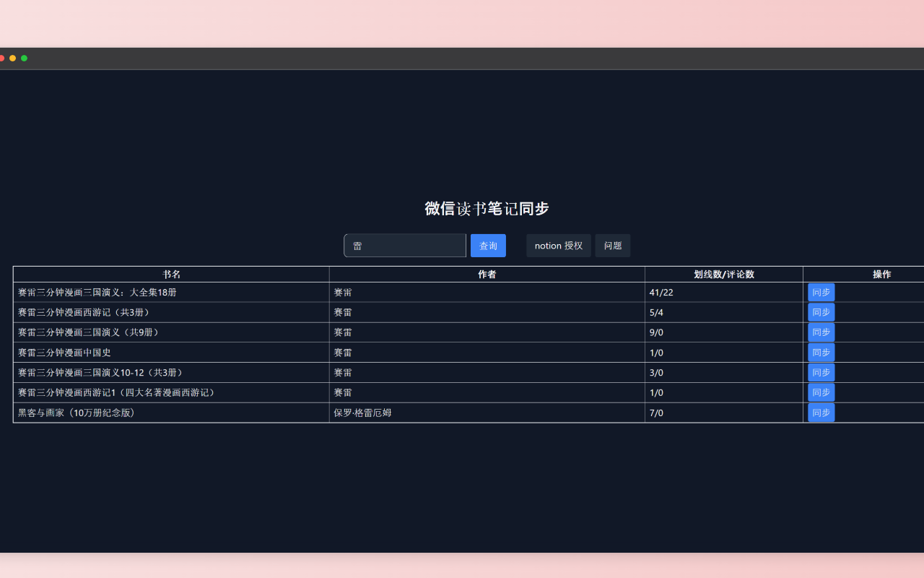Sync 赛雷三分钟漫画三国演义：大全集18册
Viewport: 924px width, 578px height.
click(x=821, y=293)
